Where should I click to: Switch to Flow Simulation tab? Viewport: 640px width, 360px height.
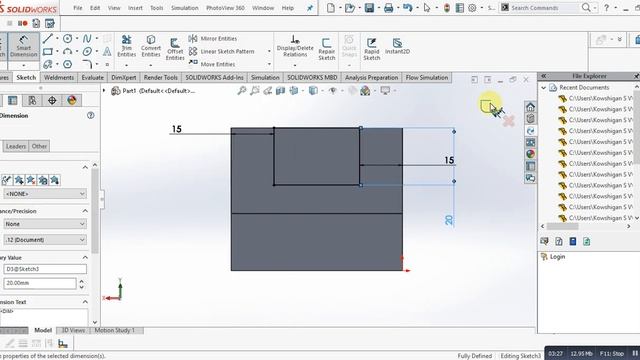point(427,78)
